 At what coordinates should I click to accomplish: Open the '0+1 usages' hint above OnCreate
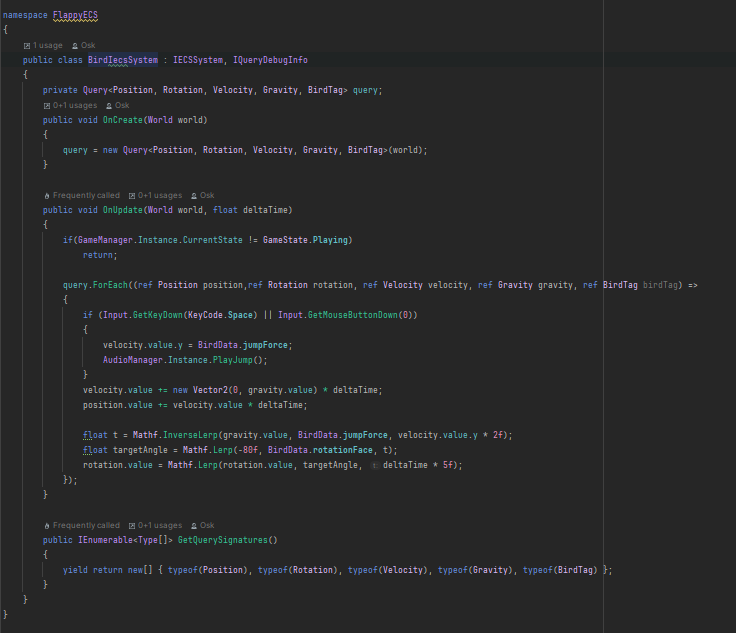coord(70,106)
